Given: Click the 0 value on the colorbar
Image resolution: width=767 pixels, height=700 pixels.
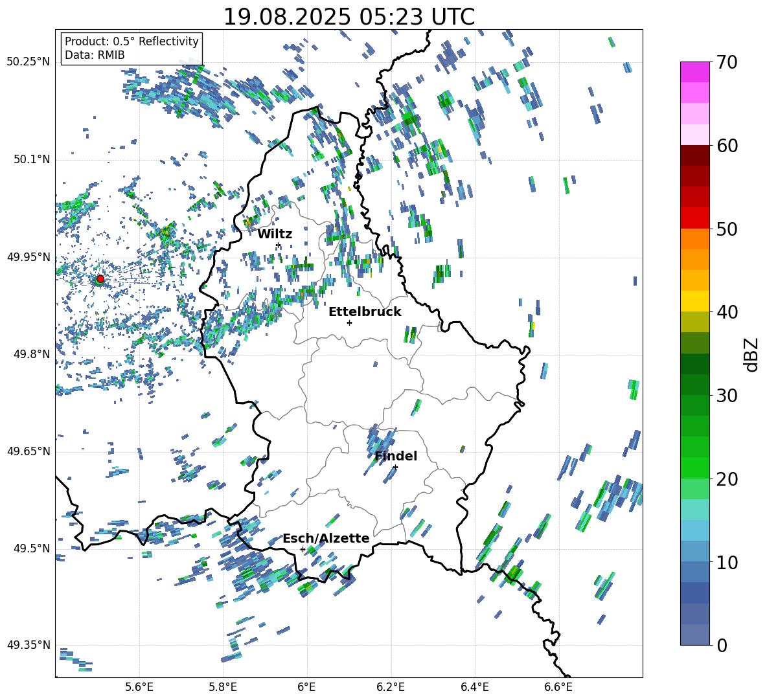Looking at the screenshot, I should pyautogui.click(x=722, y=645).
